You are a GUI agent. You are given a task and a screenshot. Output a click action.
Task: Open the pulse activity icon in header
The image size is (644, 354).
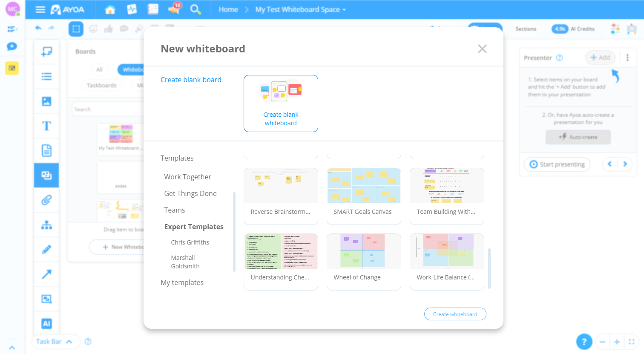click(132, 9)
